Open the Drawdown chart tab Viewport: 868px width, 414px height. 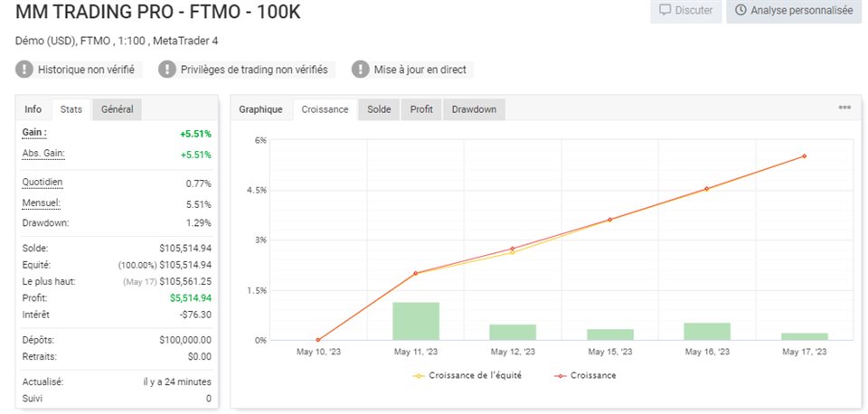click(x=474, y=109)
